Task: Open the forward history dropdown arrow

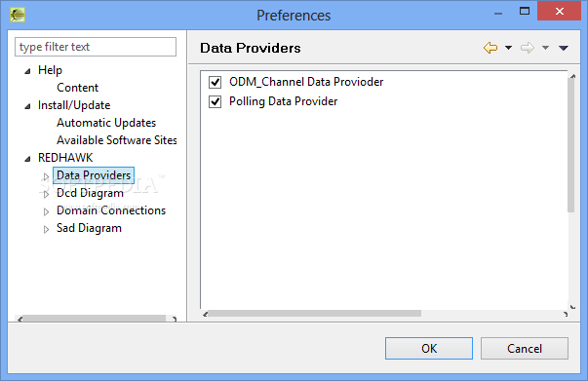Action: click(546, 48)
